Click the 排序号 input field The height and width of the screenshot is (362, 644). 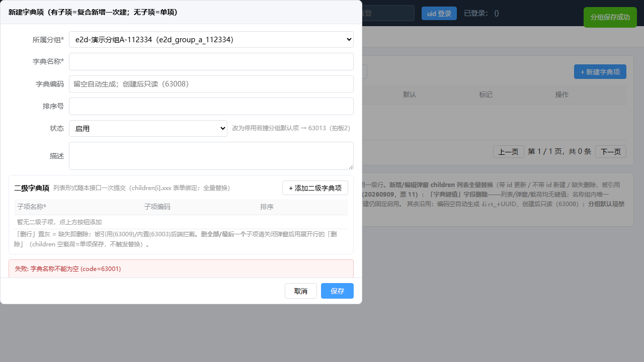[211, 106]
